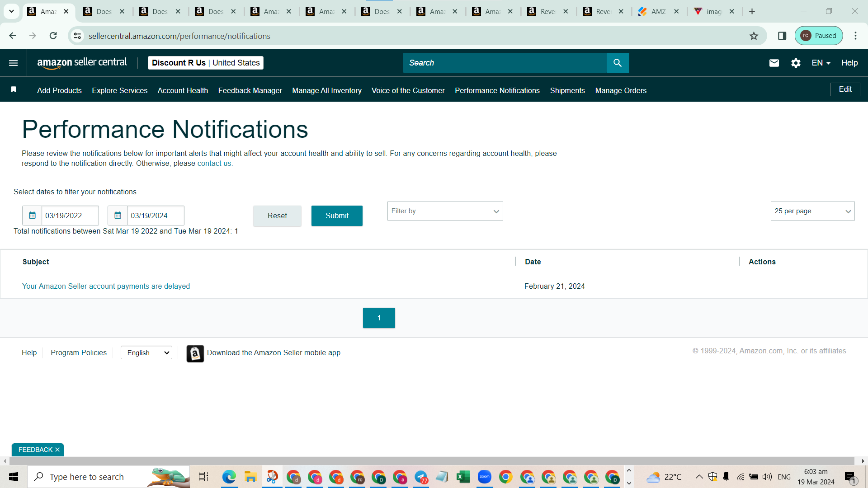Go to Performance Notifications nav item
Image resolution: width=868 pixels, height=488 pixels.
coord(497,90)
